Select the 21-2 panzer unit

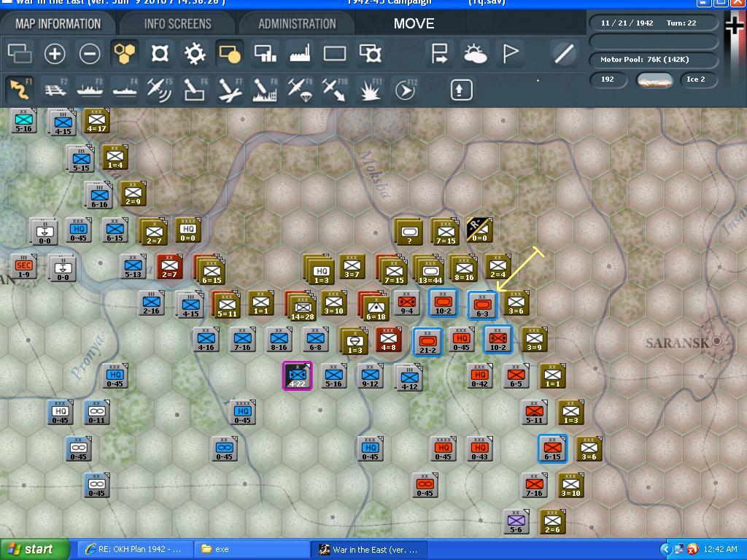click(x=427, y=341)
